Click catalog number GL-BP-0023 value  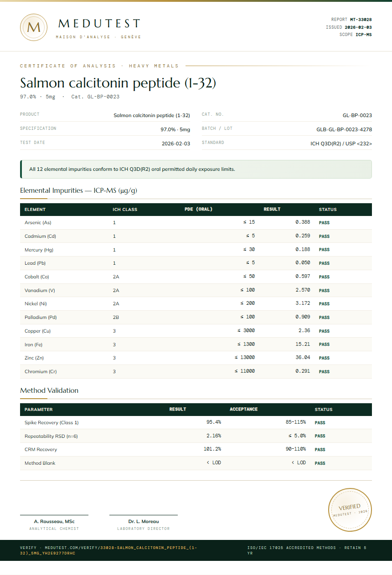357,116
